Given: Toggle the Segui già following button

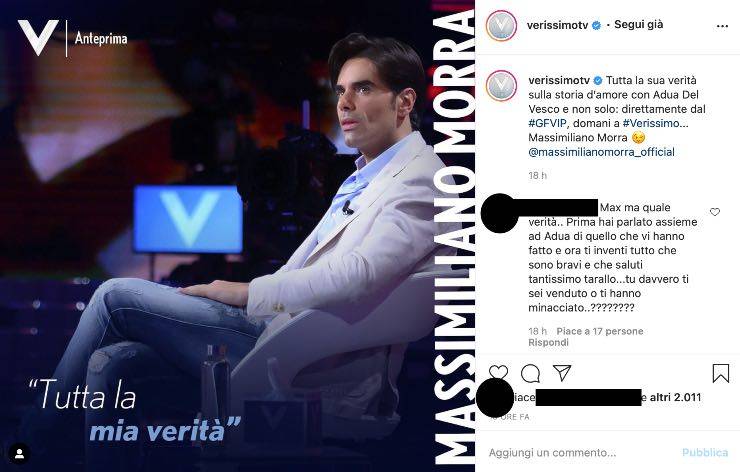Looking at the screenshot, I should (x=638, y=25).
